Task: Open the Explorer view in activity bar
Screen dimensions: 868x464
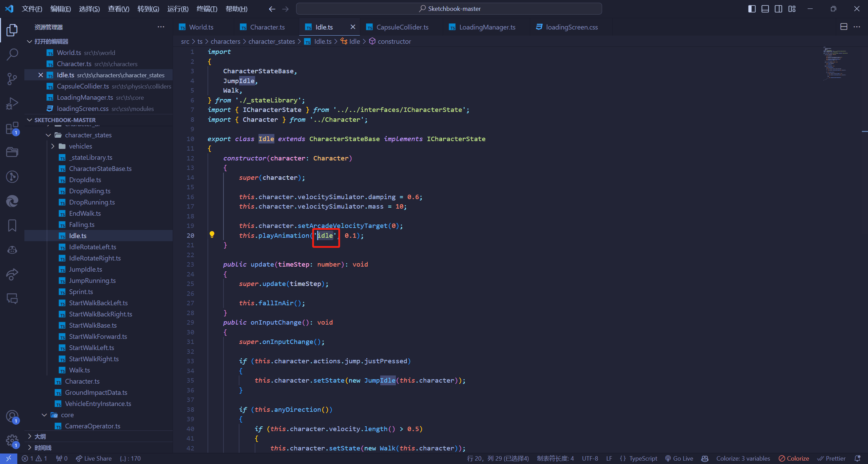Action: coord(12,30)
